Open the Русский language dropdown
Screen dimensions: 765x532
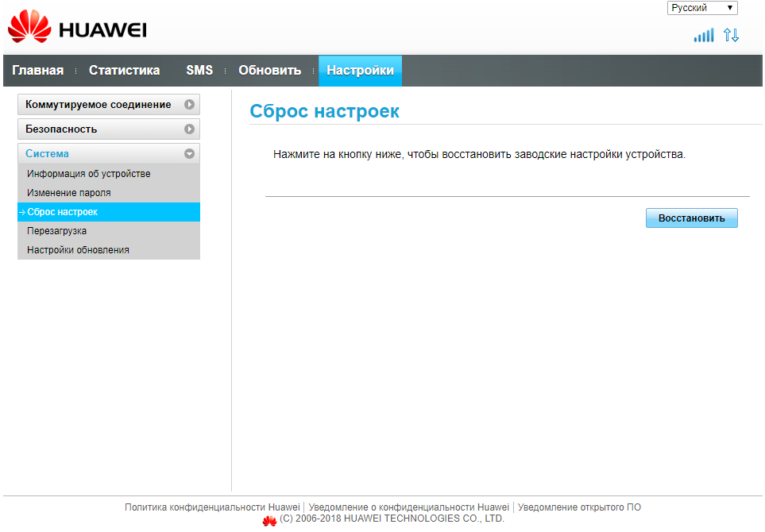tap(702, 8)
